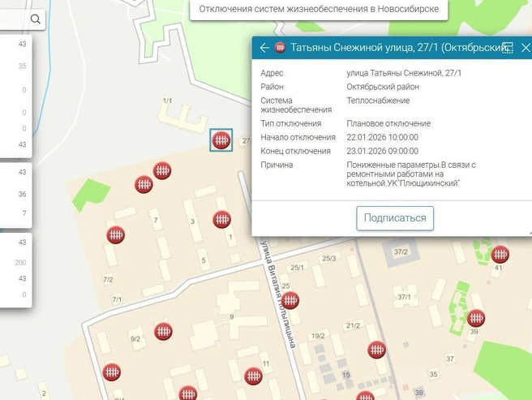Click the Пониженные параметры reason text
The image size is (532, 400).
pyautogui.click(x=411, y=174)
